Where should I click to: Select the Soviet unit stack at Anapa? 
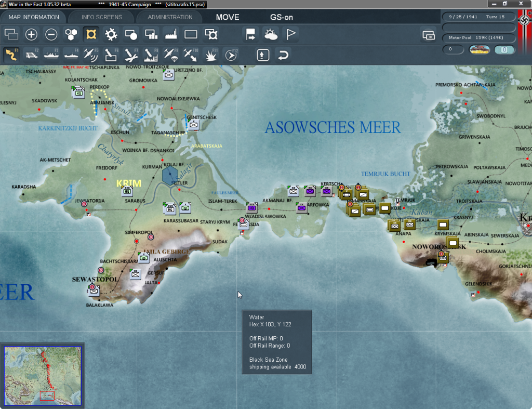tap(394, 226)
